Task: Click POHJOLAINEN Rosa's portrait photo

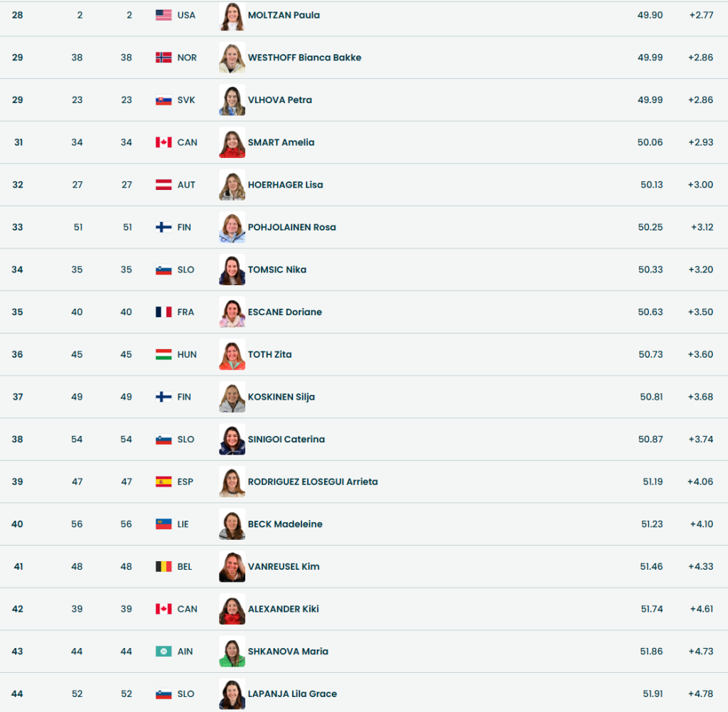Action: tap(232, 228)
